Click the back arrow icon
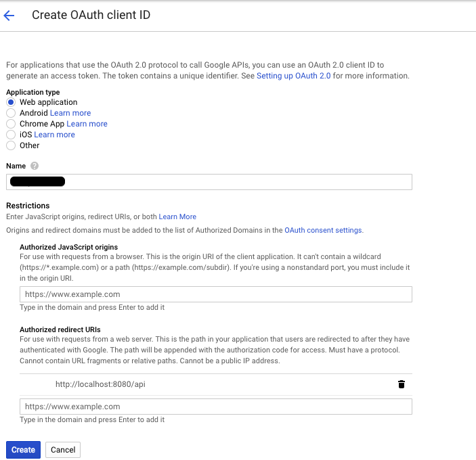Viewport: 476px width, 460px height. 9,16
